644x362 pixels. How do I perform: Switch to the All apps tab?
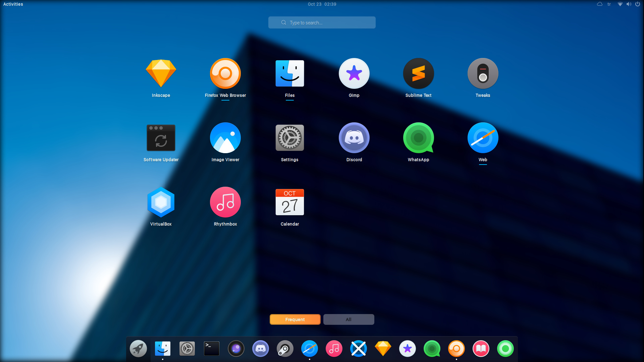tap(349, 319)
